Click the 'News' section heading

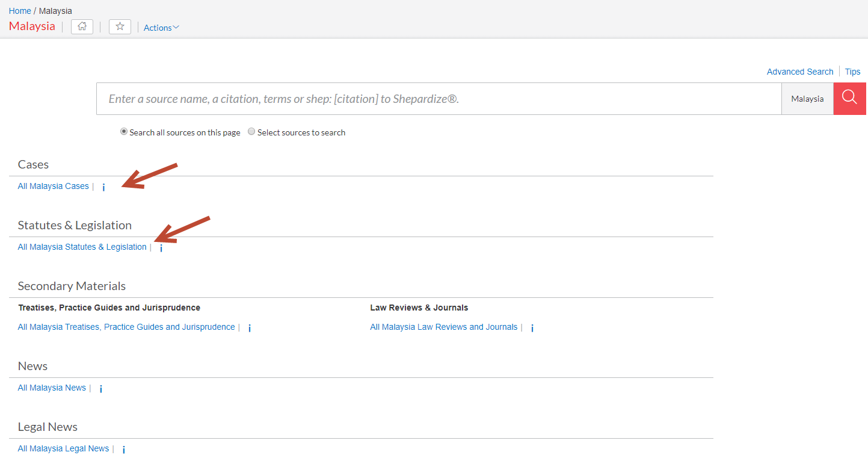pyautogui.click(x=32, y=366)
